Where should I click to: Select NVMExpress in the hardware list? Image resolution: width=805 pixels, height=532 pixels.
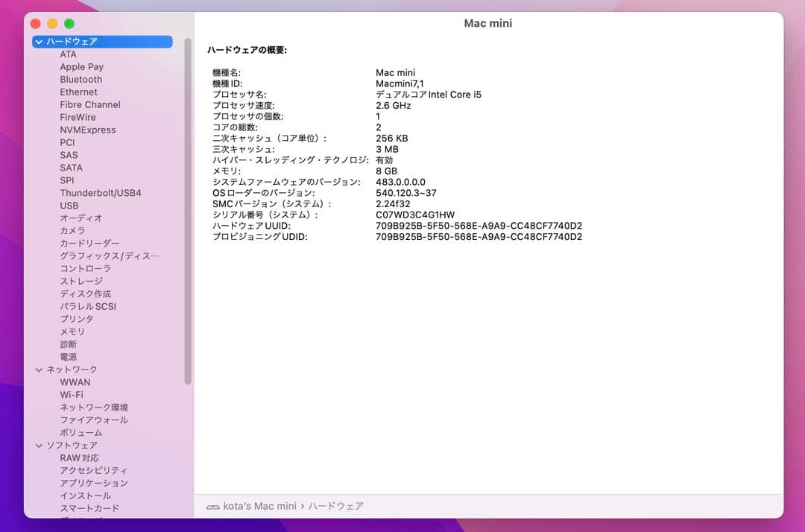(87, 130)
